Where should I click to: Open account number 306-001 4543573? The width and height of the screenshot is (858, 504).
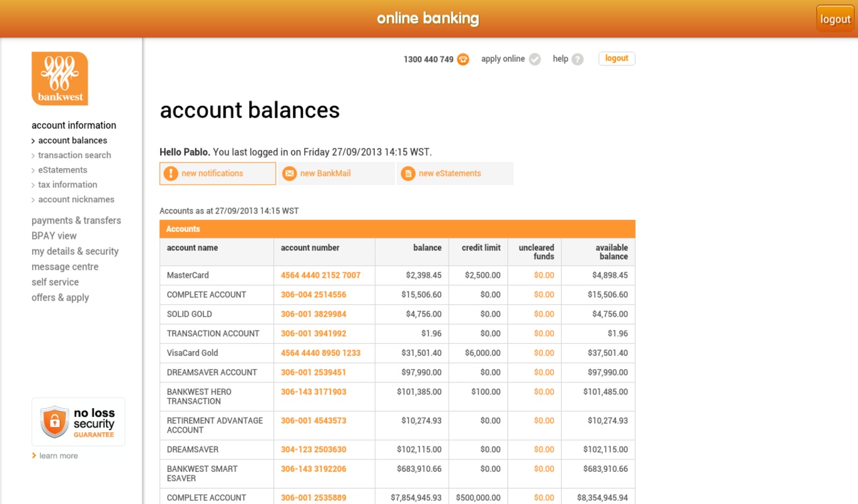pyautogui.click(x=314, y=421)
